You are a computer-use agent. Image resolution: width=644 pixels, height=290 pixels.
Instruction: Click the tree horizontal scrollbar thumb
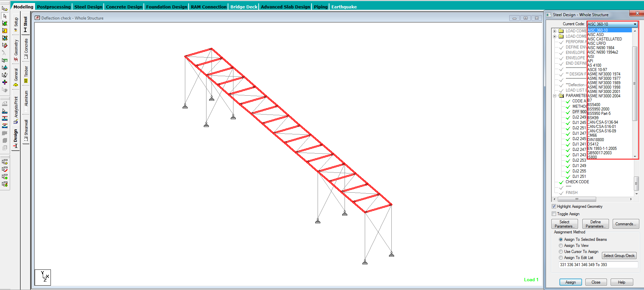click(577, 199)
